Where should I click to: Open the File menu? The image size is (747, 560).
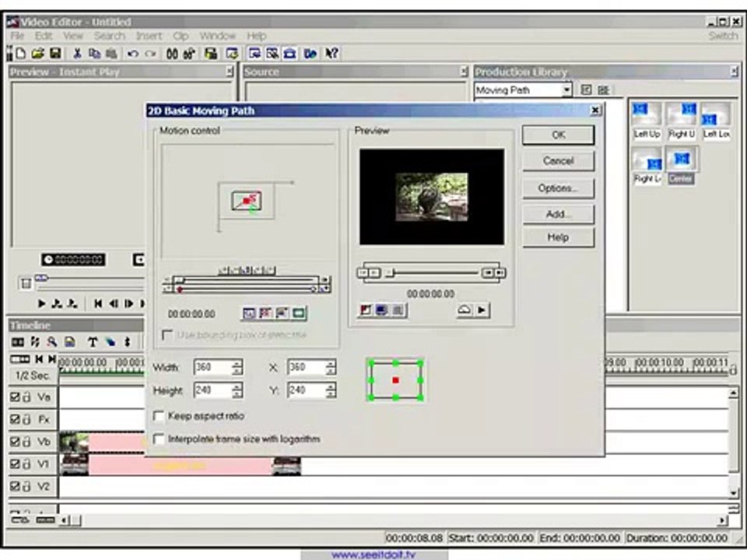[17, 36]
